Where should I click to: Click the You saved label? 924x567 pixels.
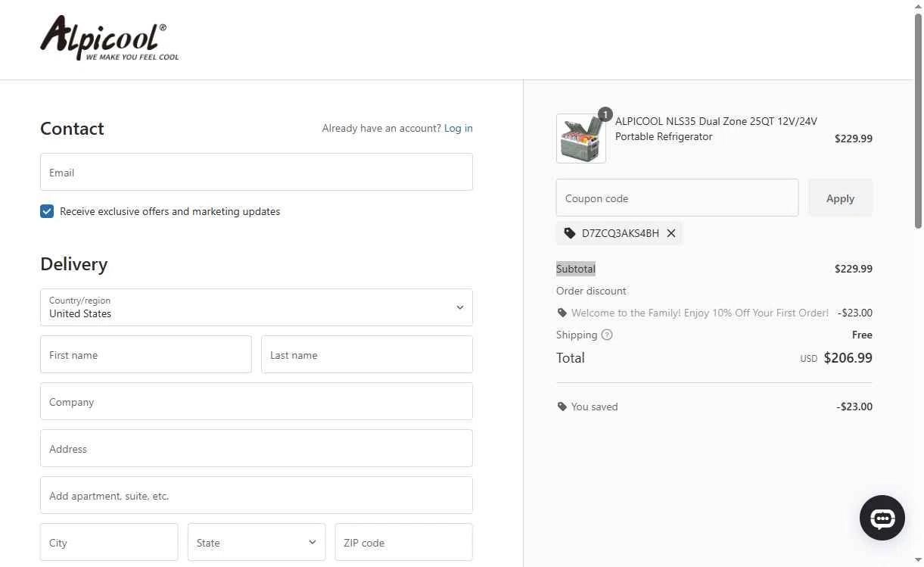pos(595,407)
